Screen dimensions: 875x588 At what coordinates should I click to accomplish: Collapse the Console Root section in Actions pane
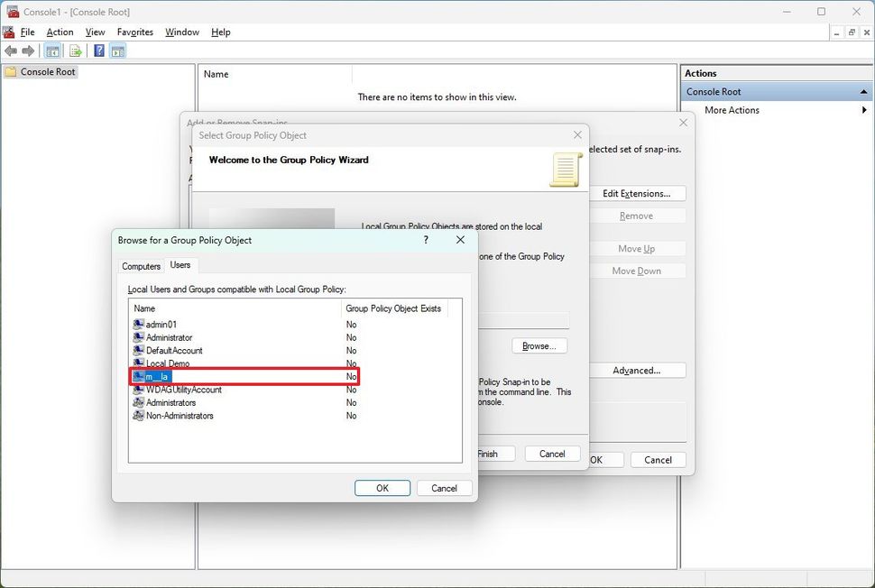[862, 91]
